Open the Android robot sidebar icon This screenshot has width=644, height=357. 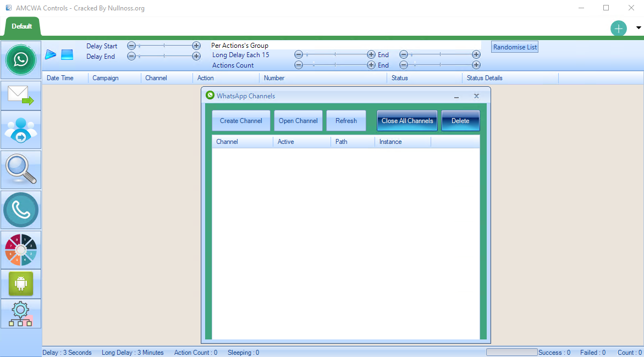(21, 283)
